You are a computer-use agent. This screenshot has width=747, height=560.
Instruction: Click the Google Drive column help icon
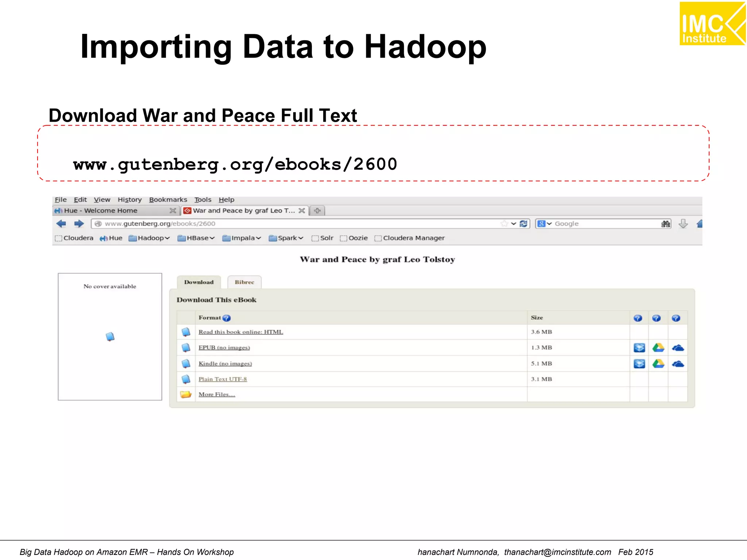(x=657, y=318)
